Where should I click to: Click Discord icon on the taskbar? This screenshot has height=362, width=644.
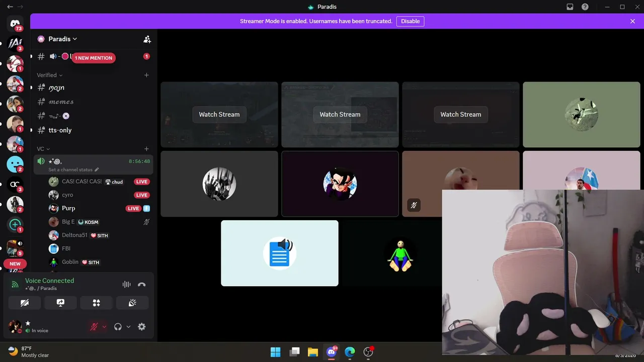pyautogui.click(x=332, y=352)
